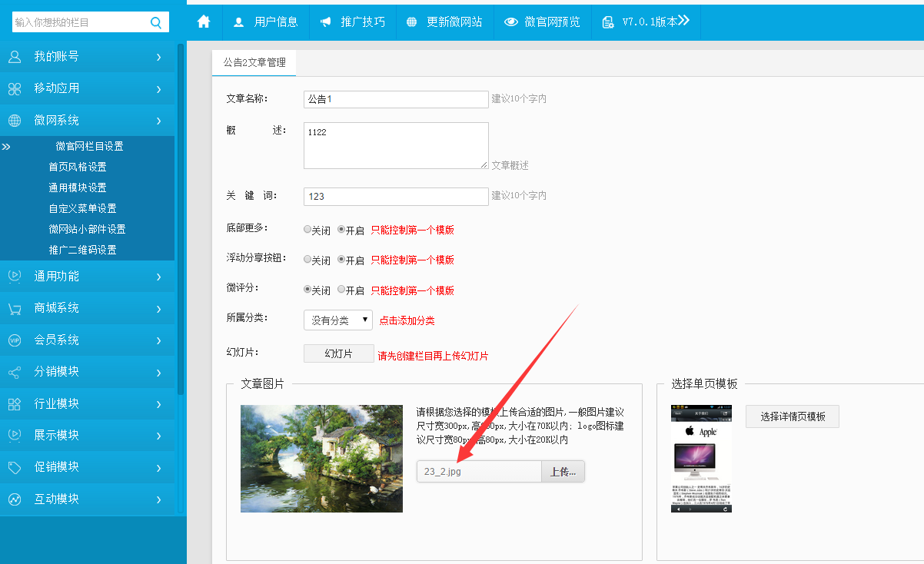Click the 会员系统 VIP icon
The height and width of the screenshot is (564, 924).
pos(15,340)
